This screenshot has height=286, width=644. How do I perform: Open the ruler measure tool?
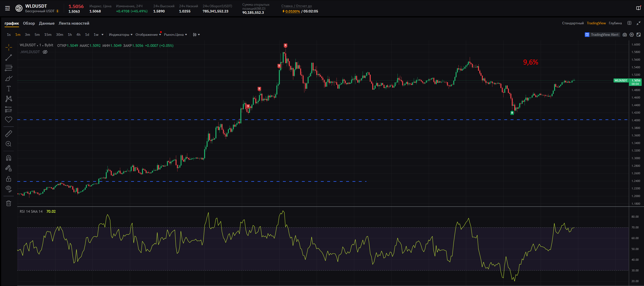click(8, 134)
